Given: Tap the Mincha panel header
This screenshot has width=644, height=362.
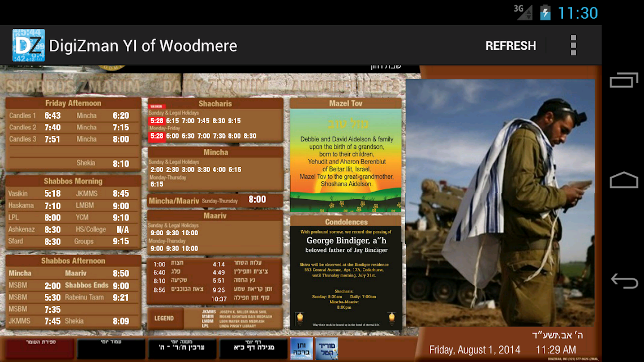Looking at the screenshot, I should (x=216, y=152).
